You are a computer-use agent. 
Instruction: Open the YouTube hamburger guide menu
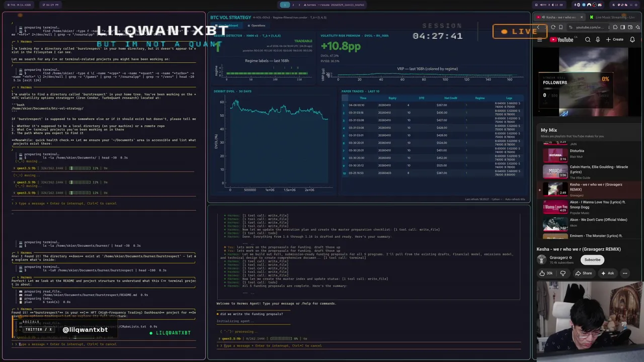coord(539,40)
